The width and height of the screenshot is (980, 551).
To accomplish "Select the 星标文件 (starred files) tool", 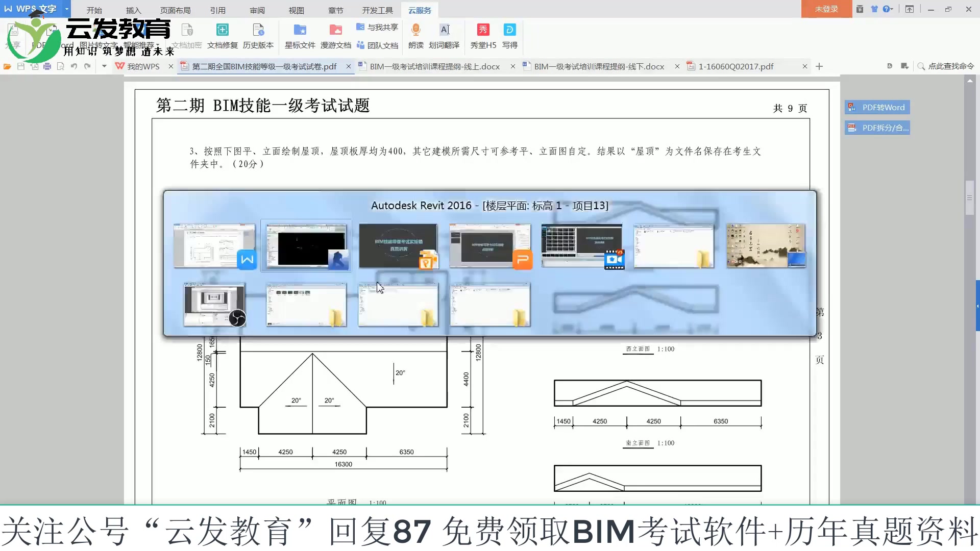I will tap(300, 36).
